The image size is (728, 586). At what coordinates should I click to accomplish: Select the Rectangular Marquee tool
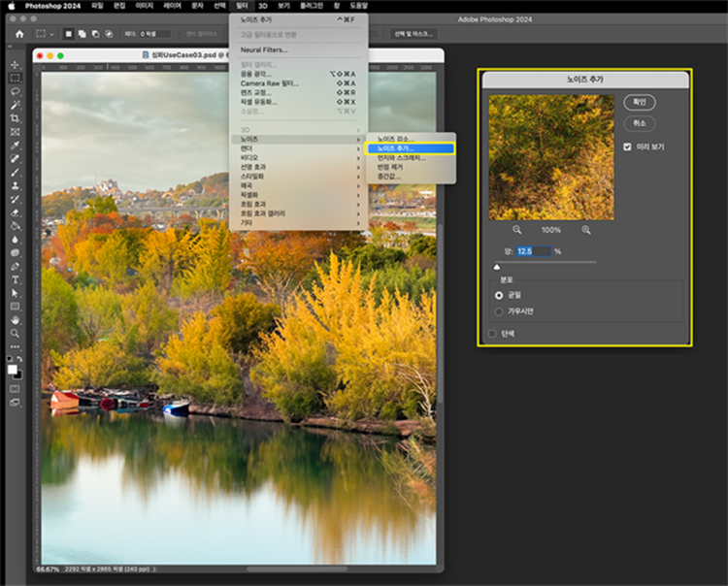(x=15, y=78)
